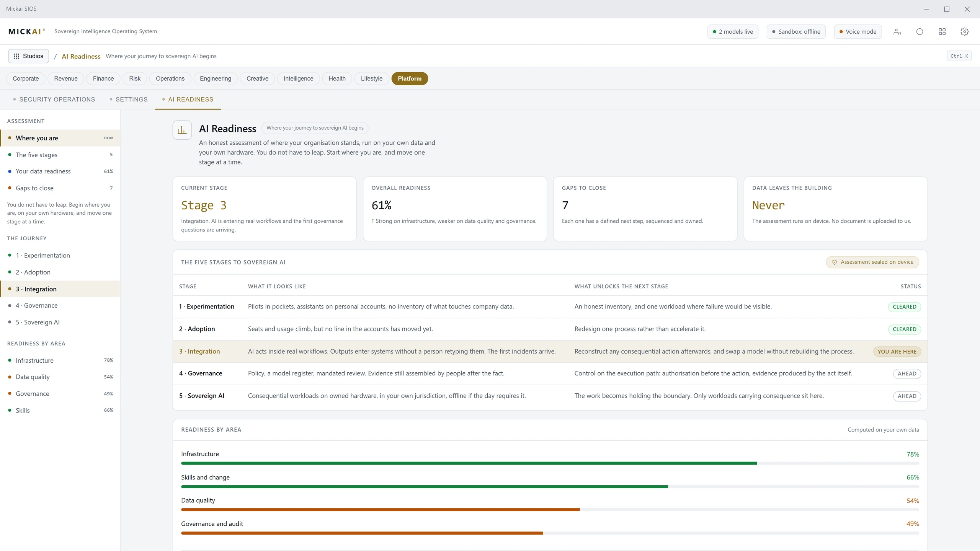
Task: Click the circle status icon in header
Action: (x=920, y=32)
